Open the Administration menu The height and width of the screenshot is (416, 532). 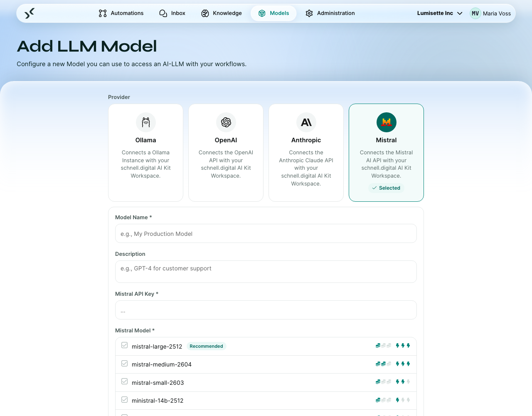(330, 13)
